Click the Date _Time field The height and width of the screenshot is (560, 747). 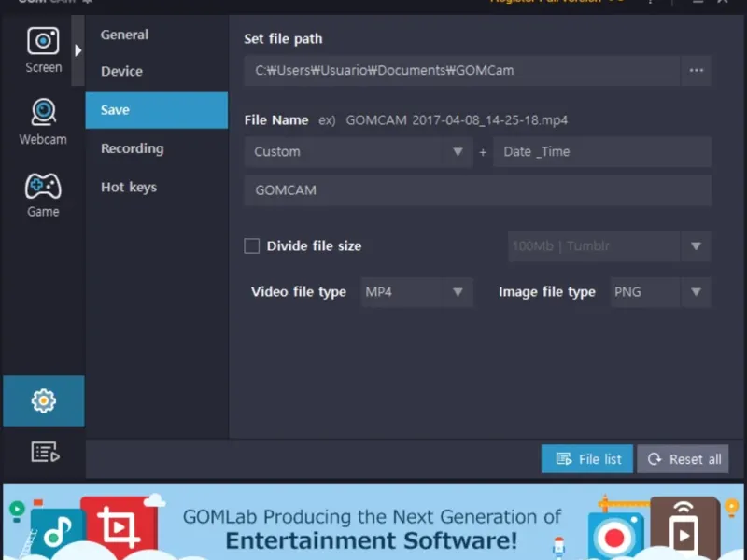pos(602,152)
